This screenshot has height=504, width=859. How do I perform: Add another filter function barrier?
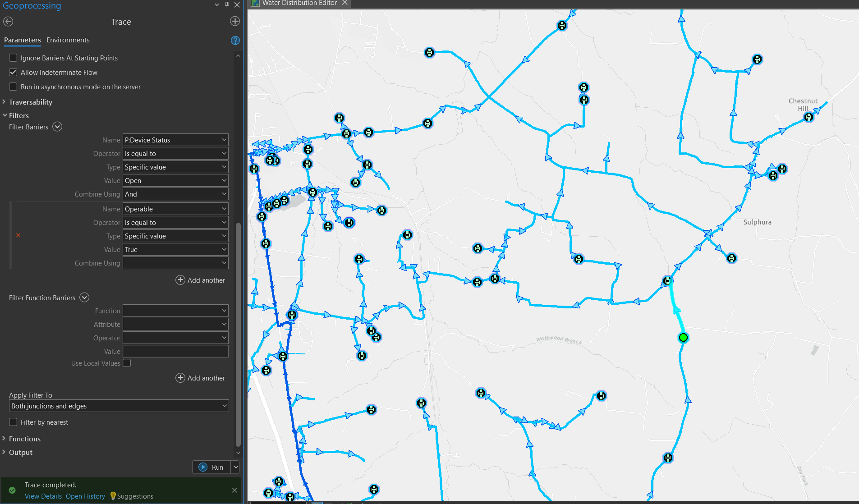(200, 378)
